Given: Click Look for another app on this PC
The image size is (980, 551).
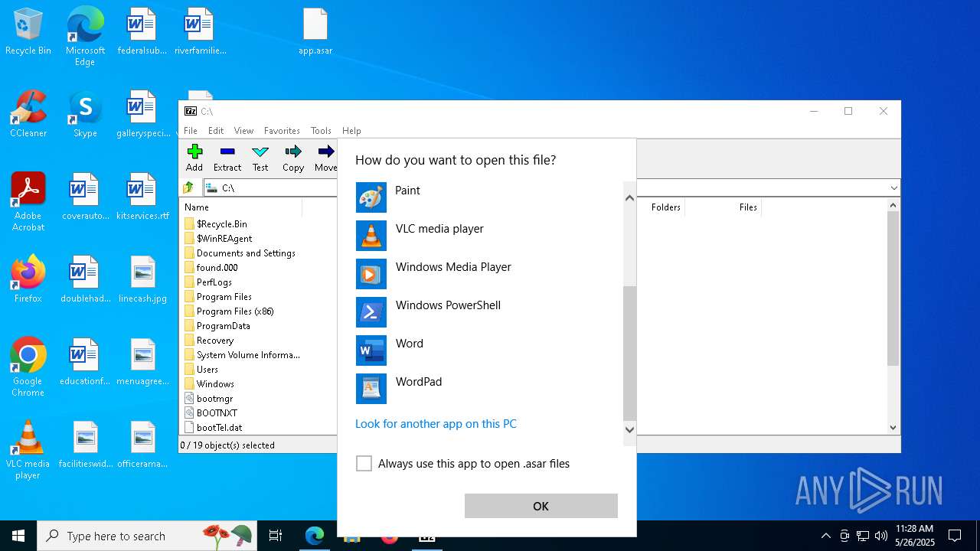Looking at the screenshot, I should pos(436,424).
